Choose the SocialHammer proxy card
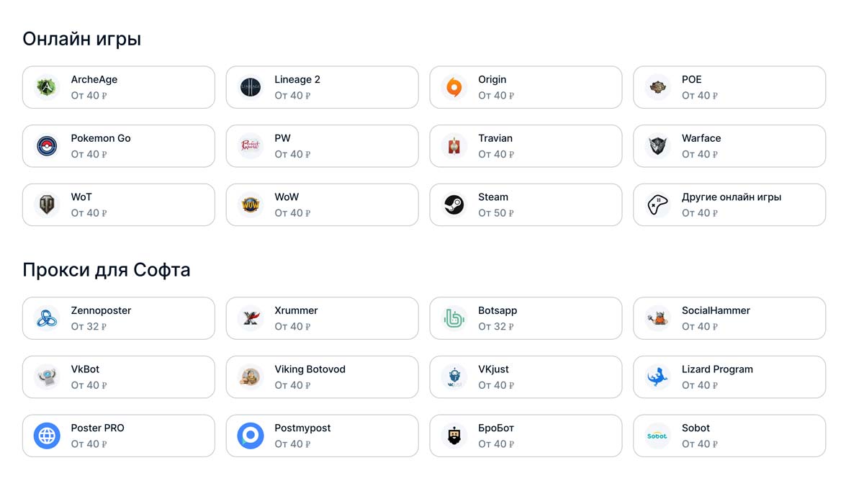 pyautogui.click(x=729, y=318)
